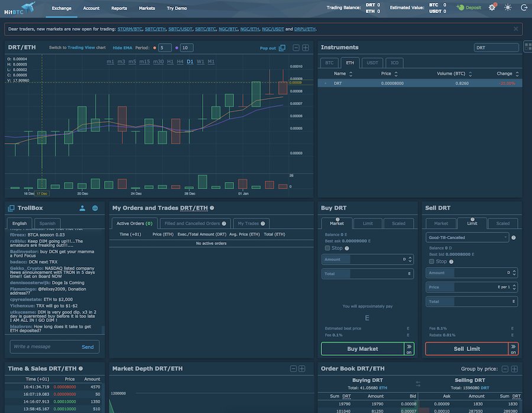532x413 pixels.
Task: Increase order book price grouping
Action: click(x=514, y=369)
